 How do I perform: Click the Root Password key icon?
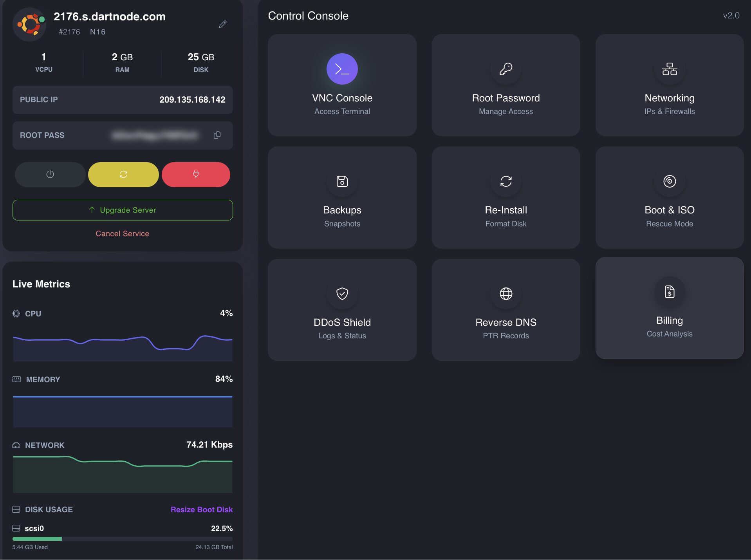tap(505, 69)
